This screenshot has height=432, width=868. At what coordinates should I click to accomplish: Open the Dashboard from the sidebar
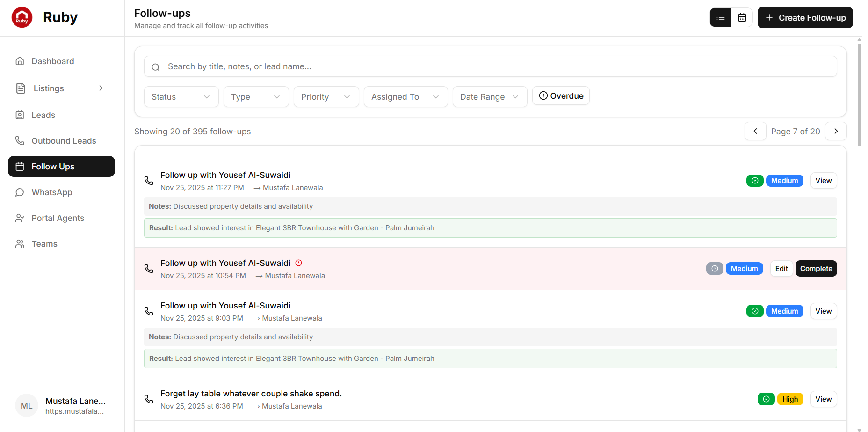pyautogui.click(x=52, y=61)
